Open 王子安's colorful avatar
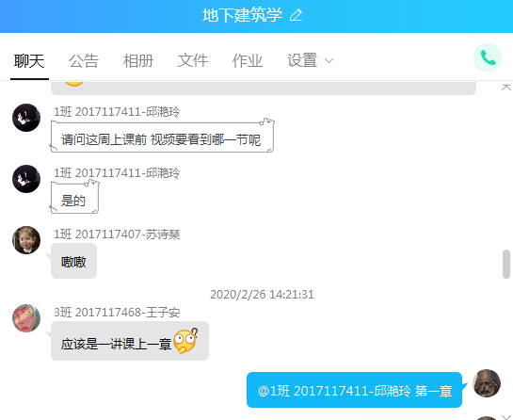513x420 pixels. (x=26, y=318)
